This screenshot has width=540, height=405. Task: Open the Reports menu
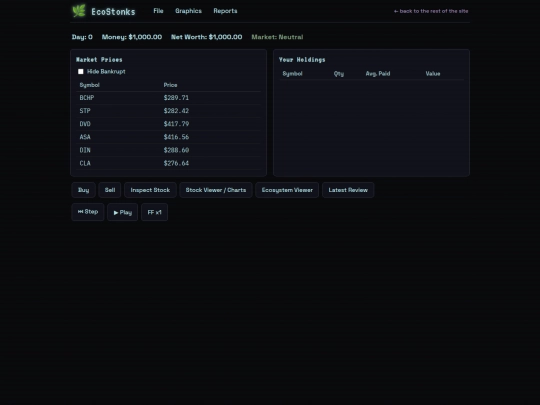(225, 11)
